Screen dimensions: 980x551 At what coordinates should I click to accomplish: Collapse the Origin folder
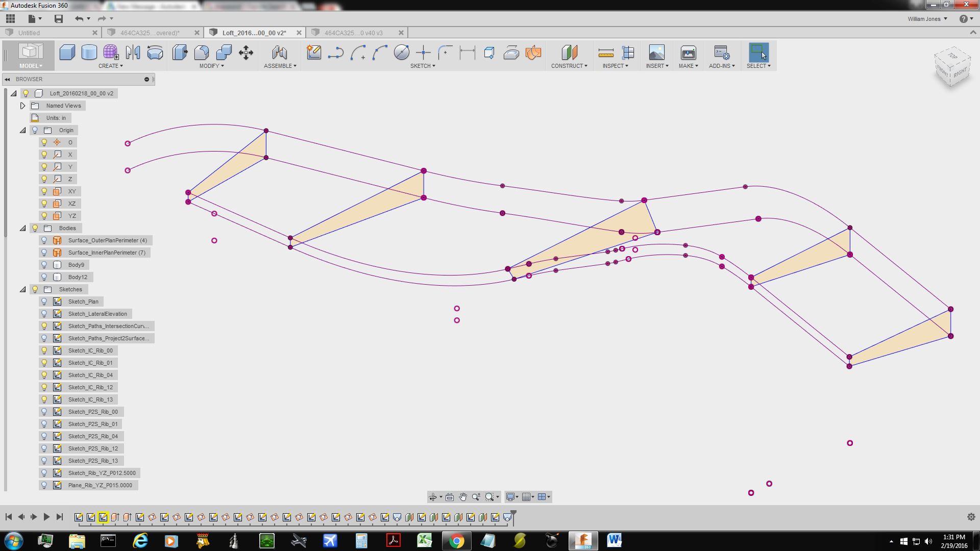[23, 130]
